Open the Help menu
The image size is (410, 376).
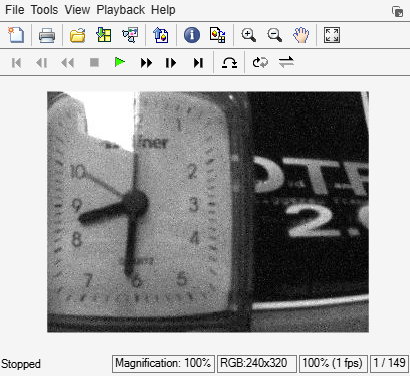163,10
